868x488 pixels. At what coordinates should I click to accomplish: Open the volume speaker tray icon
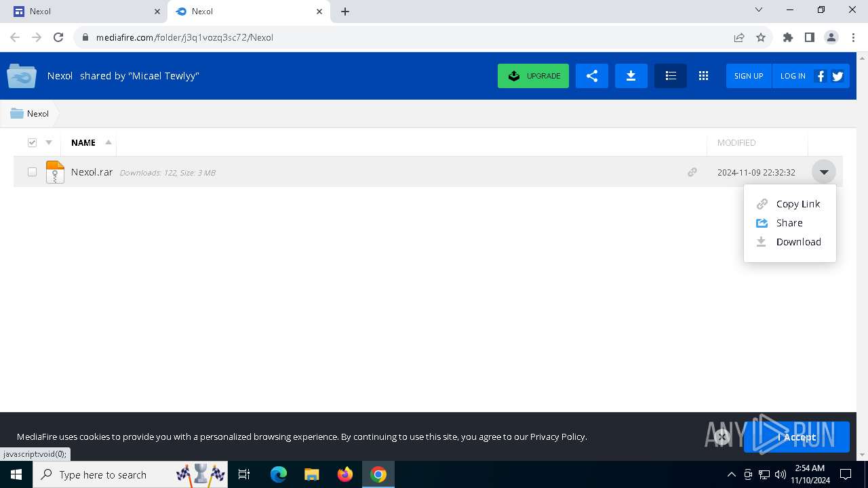[781, 474]
